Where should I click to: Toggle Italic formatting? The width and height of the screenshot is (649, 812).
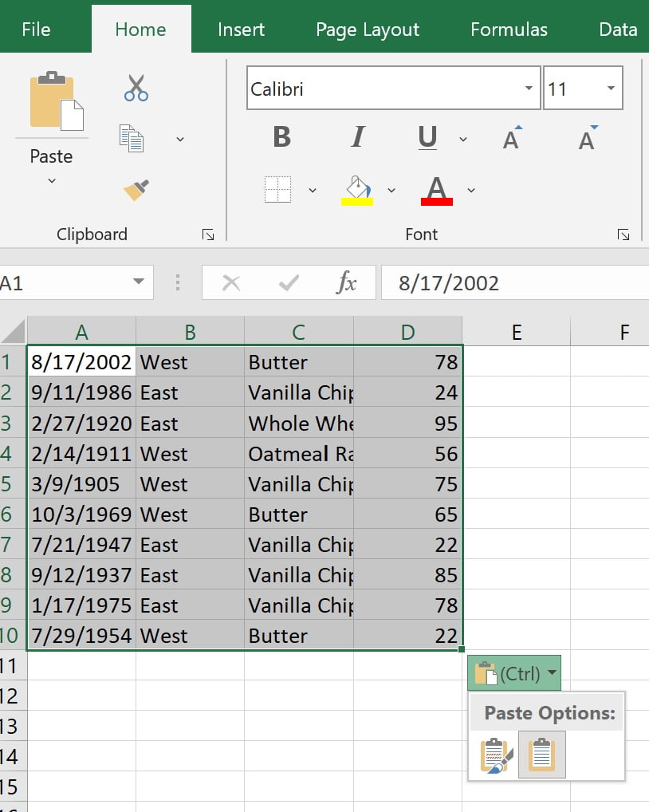[357, 136]
